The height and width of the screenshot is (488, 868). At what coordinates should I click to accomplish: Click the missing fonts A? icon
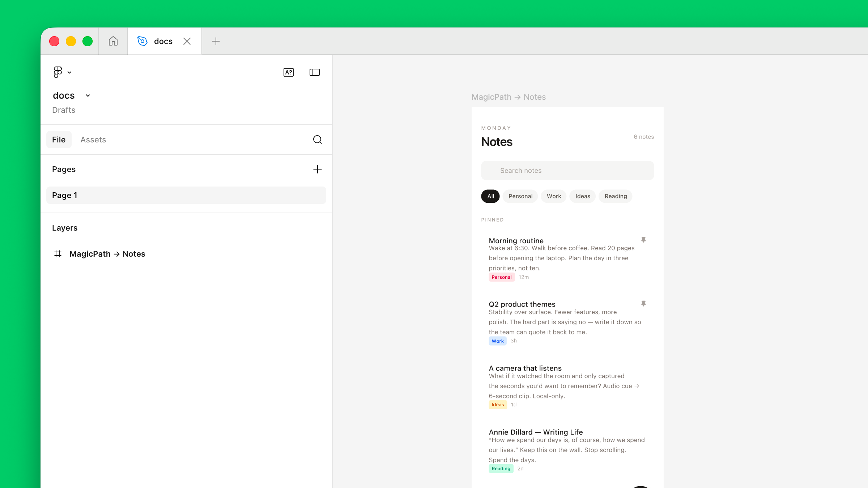[x=289, y=72]
